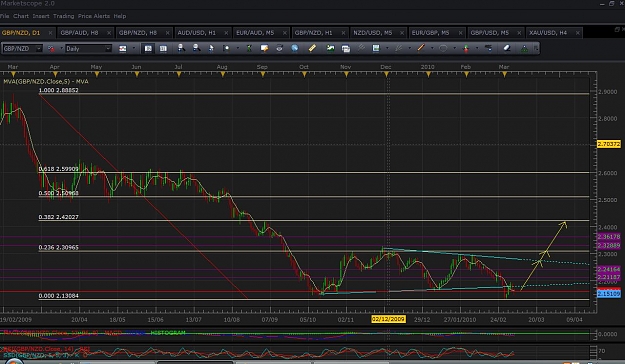625x364 pixels.
Task: Click the 0.618 2.59909 Fibonacci level label
Action: (59, 169)
